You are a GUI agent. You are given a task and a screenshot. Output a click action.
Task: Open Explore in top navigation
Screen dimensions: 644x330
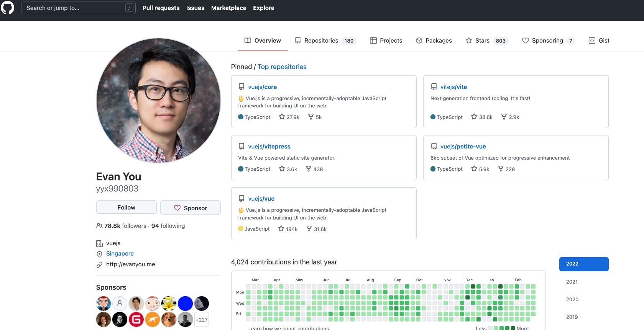pos(264,8)
